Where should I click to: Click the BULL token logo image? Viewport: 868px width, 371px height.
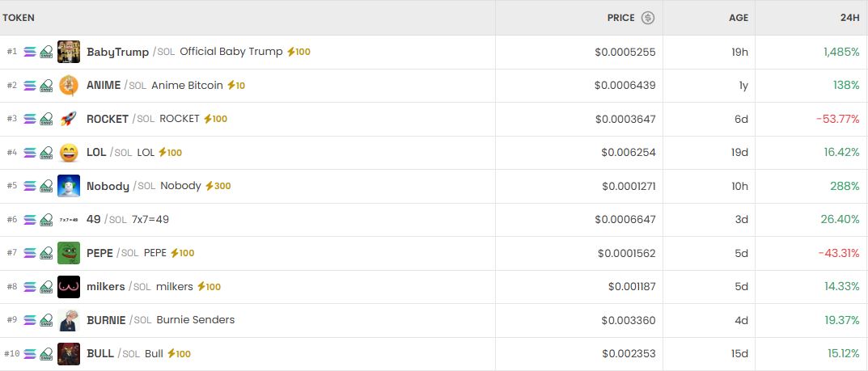tap(69, 353)
